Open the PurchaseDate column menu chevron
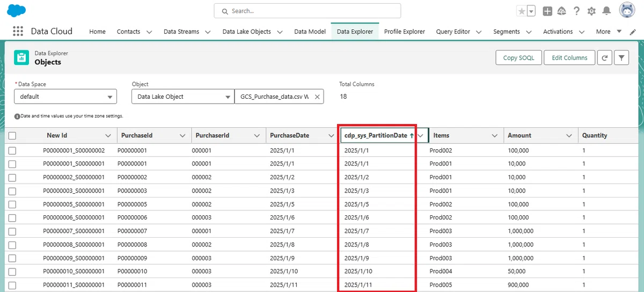The height and width of the screenshot is (292, 644). (331, 136)
